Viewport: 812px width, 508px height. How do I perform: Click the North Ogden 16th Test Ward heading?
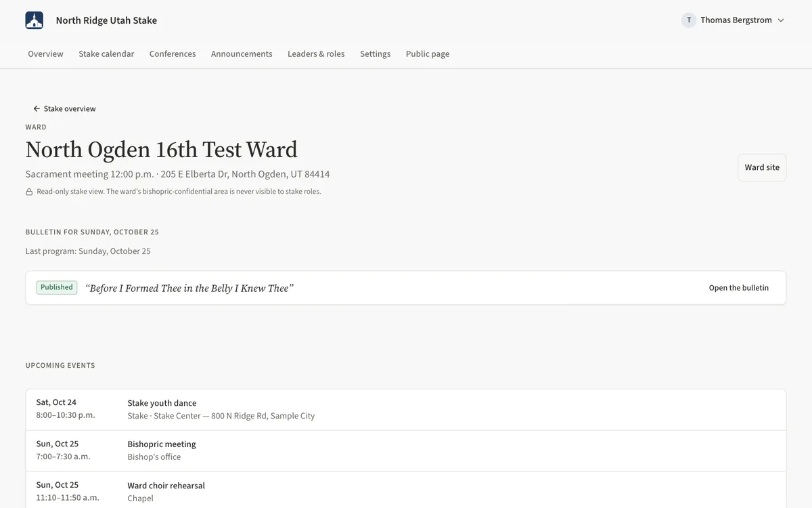[162, 150]
